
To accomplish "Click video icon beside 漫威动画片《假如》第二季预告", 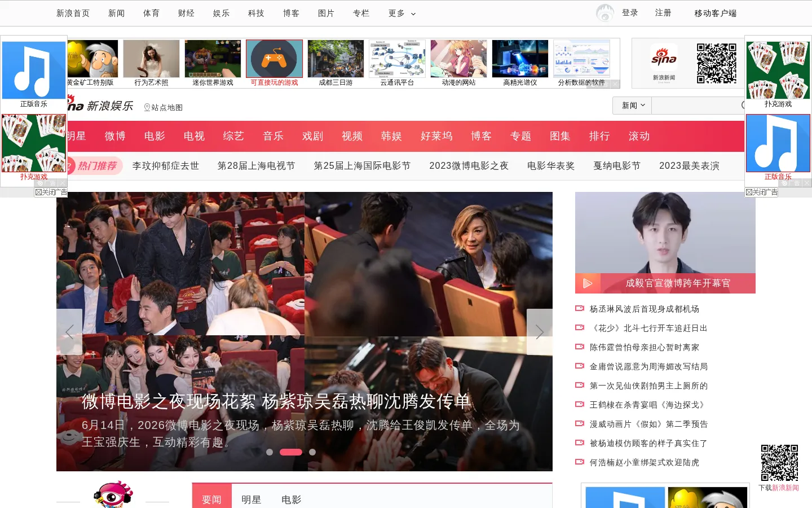I will tap(579, 423).
